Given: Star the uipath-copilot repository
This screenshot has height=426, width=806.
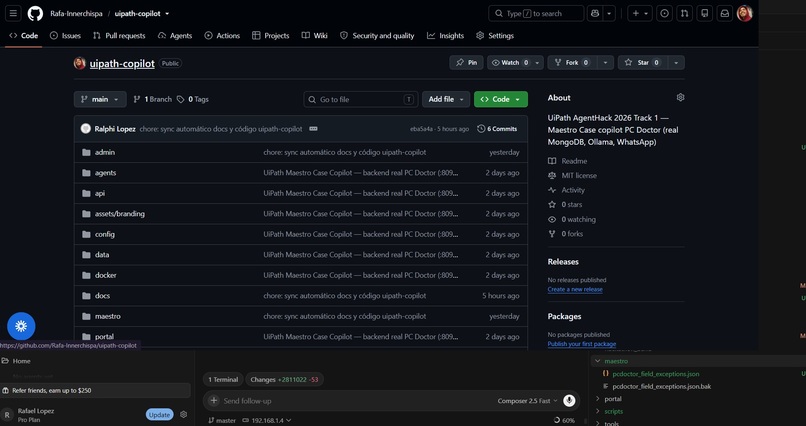Looking at the screenshot, I should [642, 63].
